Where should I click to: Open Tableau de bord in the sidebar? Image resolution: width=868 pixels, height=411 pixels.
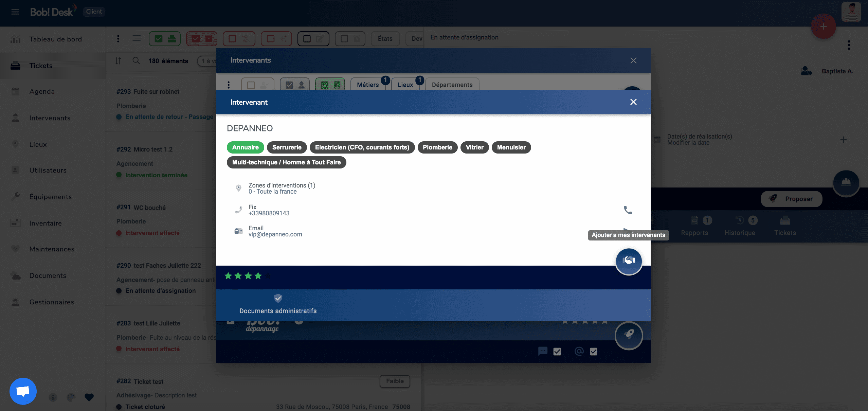click(x=53, y=39)
